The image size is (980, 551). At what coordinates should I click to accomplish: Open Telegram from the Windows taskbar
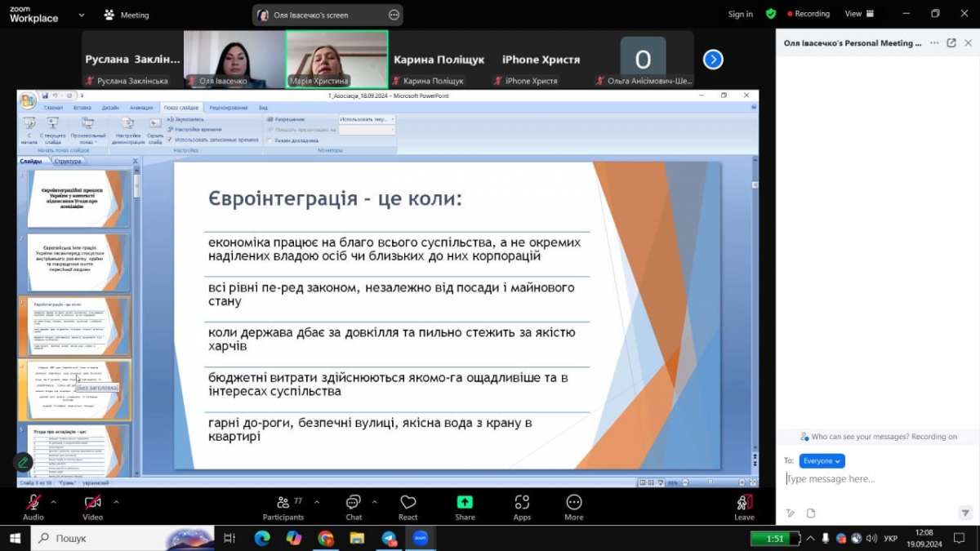pyautogui.click(x=389, y=538)
